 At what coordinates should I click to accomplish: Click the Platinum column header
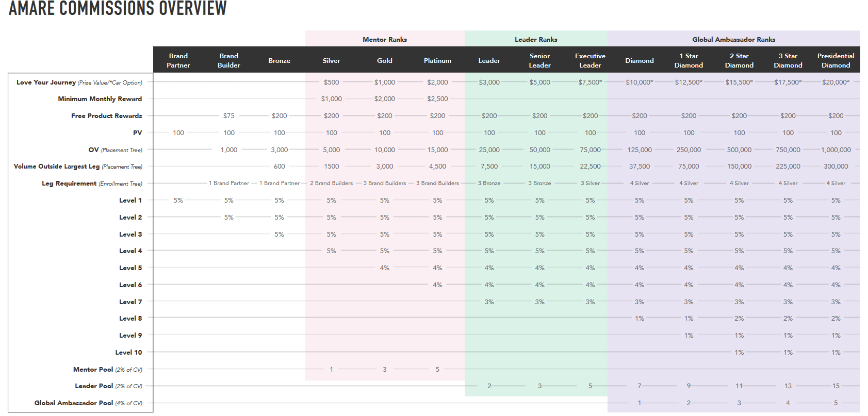click(437, 61)
